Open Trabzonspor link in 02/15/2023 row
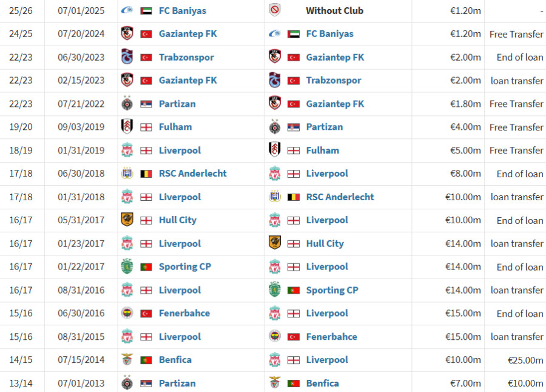Screen dimensions: 546x392 [334, 81]
